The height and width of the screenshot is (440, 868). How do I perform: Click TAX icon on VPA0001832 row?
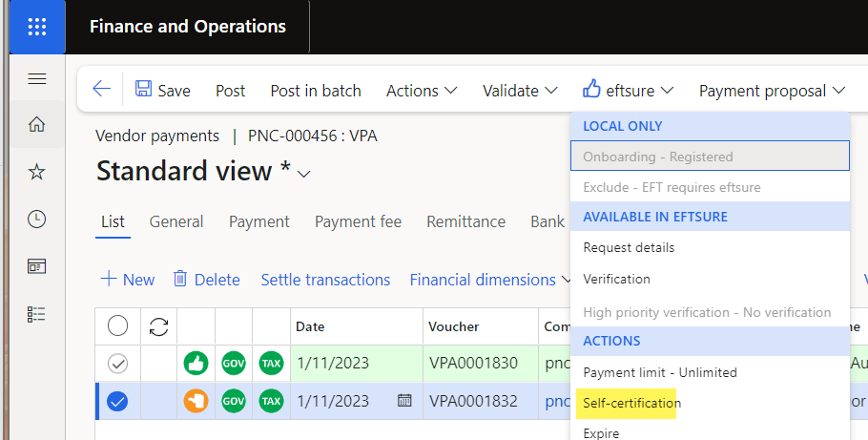coord(271,401)
